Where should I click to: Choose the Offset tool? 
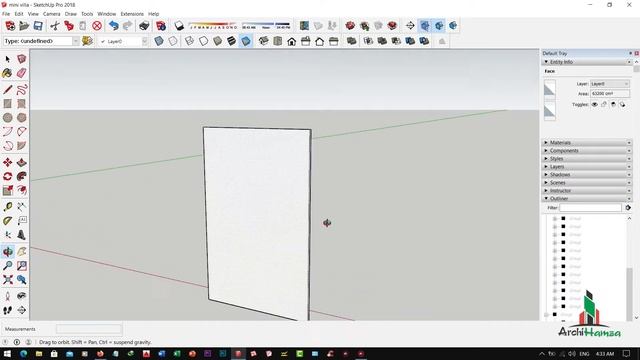[22, 190]
